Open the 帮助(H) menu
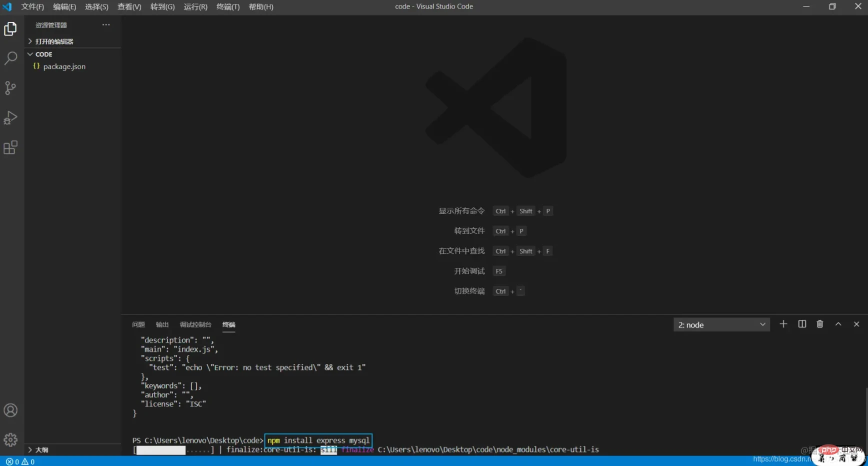This screenshot has height=466, width=868. pyautogui.click(x=261, y=7)
